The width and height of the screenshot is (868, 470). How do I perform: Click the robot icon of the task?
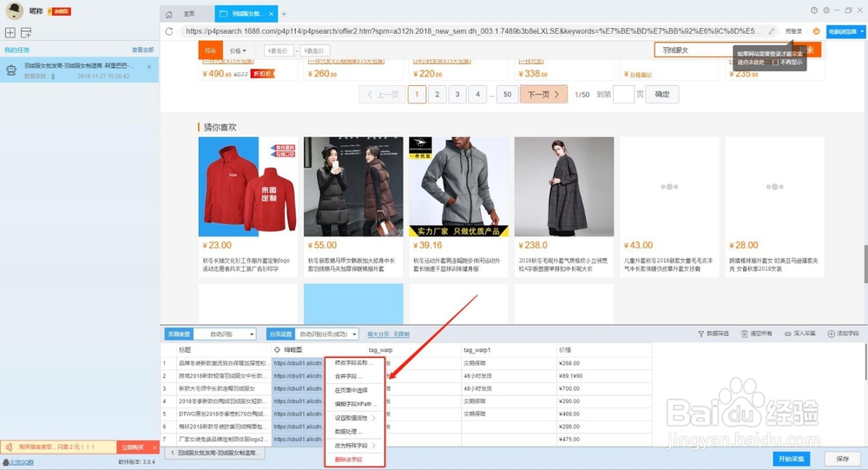pyautogui.click(x=11, y=70)
